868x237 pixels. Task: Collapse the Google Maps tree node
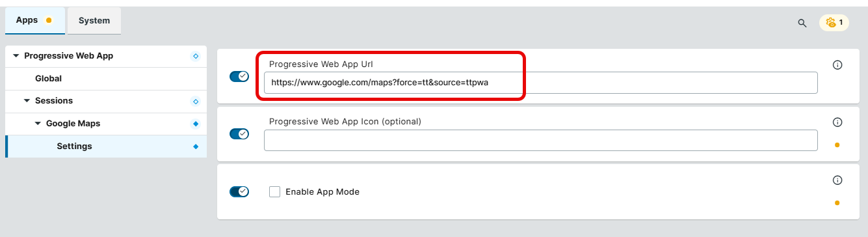(x=38, y=124)
